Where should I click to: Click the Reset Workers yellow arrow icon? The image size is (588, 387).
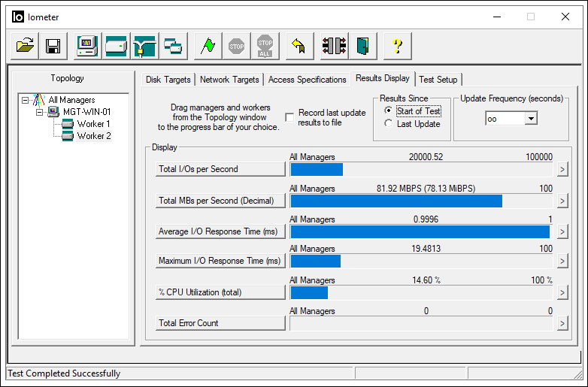(x=299, y=47)
